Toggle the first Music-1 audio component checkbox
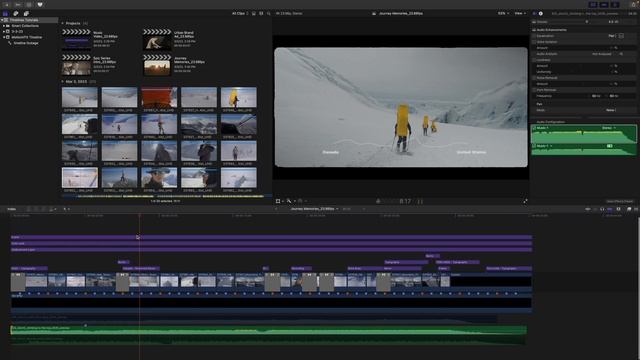640x360 pixels. 534,128
